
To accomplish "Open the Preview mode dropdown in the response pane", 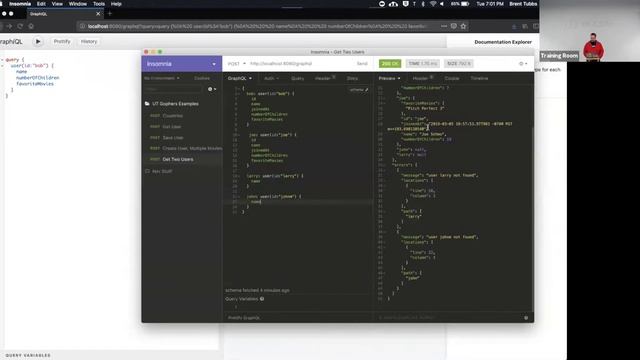I will (389, 78).
